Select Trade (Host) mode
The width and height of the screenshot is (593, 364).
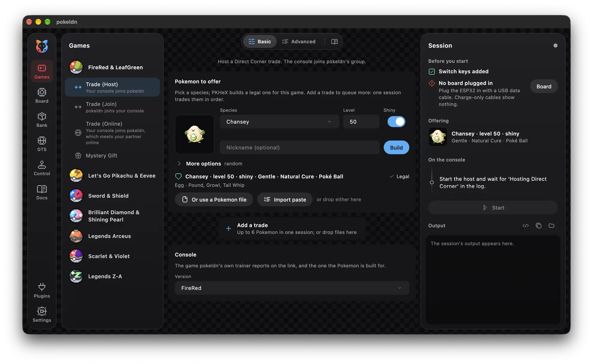click(112, 87)
